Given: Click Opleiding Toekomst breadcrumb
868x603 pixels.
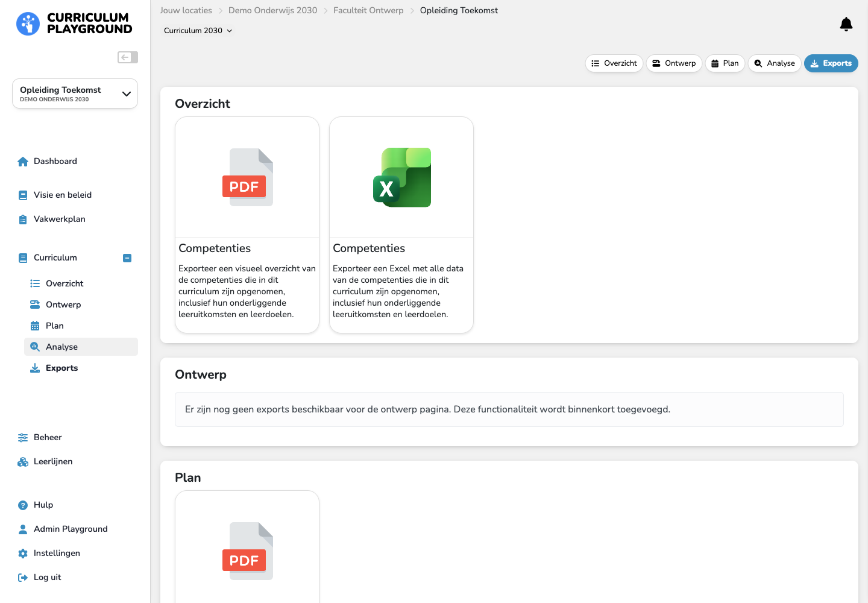Looking at the screenshot, I should tap(459, 11).
